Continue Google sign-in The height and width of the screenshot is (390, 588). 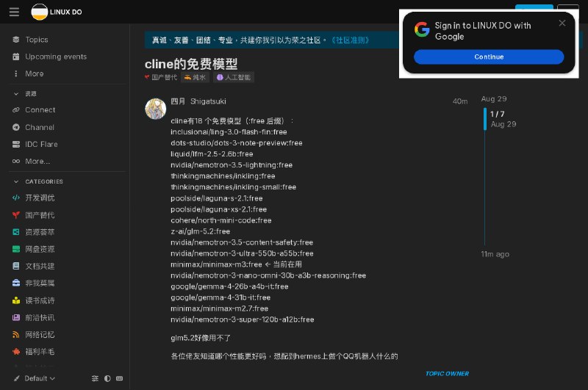pyautogui.click(x=489, y=57)
